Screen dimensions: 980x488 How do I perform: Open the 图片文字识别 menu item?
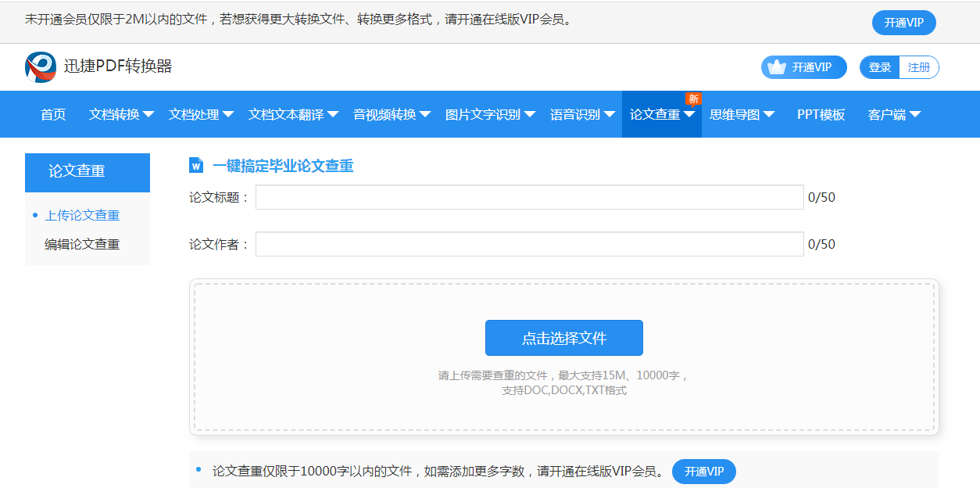point(483,114)
